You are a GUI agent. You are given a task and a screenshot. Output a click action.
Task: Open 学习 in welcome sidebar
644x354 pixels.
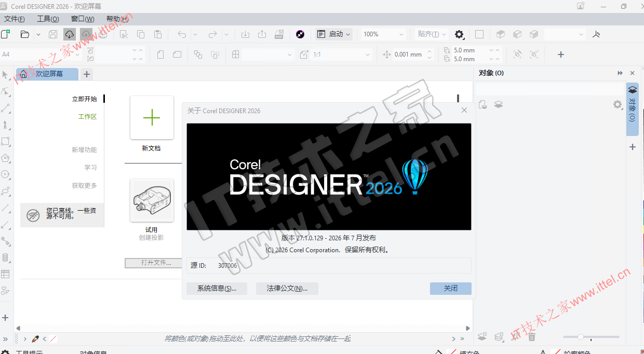[x=90, y=168]
